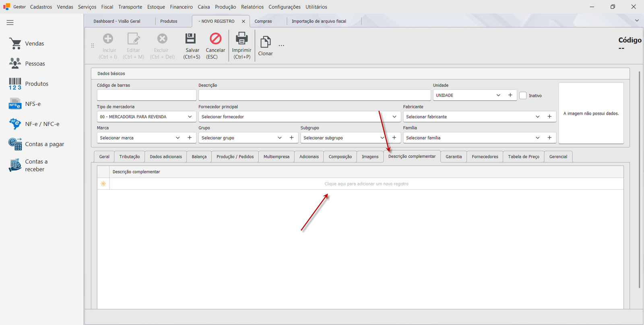The width and height of the screenshot is (644, 325).
Task: Open the Cadastros menu
Action: click(x=41, y=7)
